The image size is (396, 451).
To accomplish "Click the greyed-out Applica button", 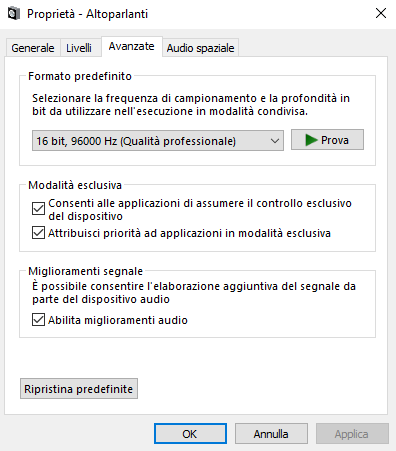I will point(352,434).
